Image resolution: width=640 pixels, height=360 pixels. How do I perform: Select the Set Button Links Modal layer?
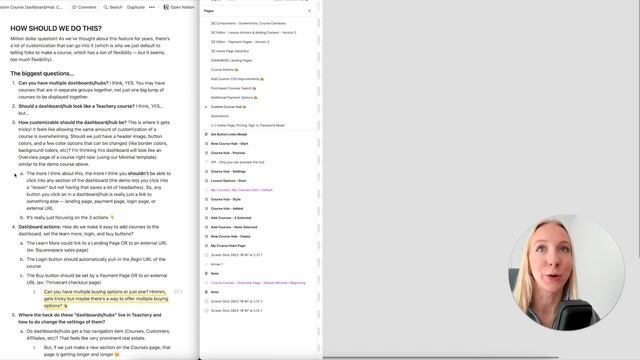click(x=229, y=134)
